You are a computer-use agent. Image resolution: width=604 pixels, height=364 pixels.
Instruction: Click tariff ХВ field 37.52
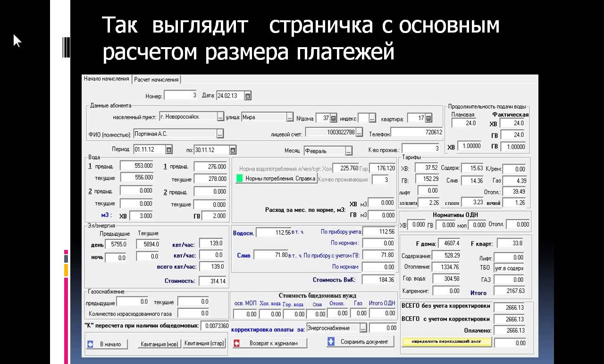click(428, 168)
